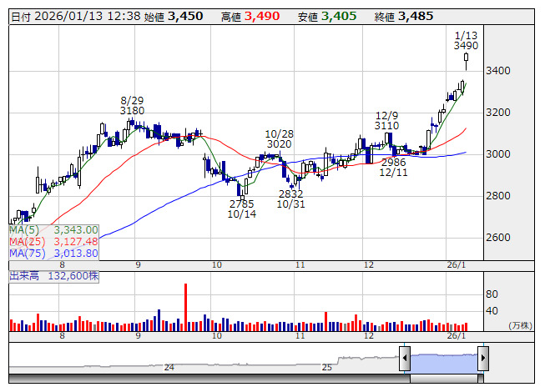Screen dimensions: 545x392
Task: Click the MA(5) moving average legend
Action: click(53, 229)
